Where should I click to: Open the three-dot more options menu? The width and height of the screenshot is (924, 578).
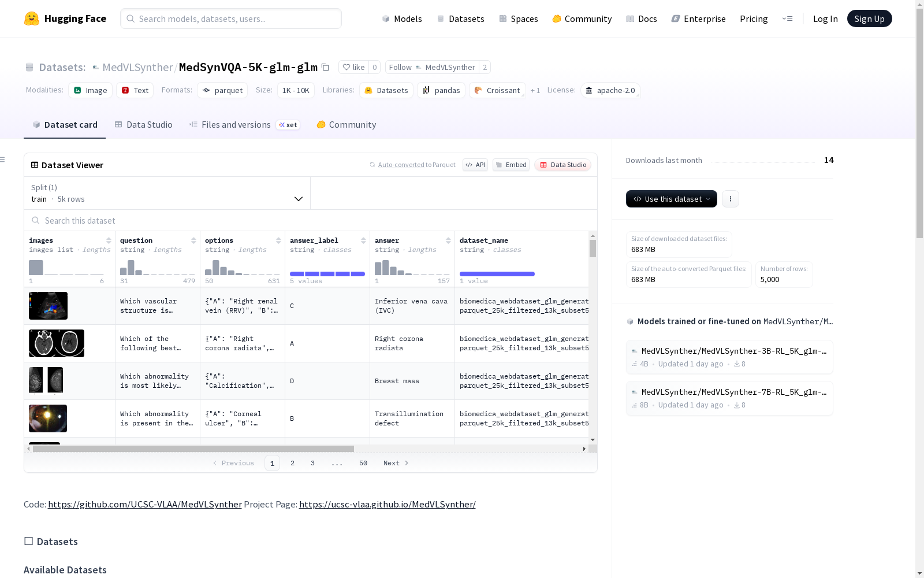731,199
